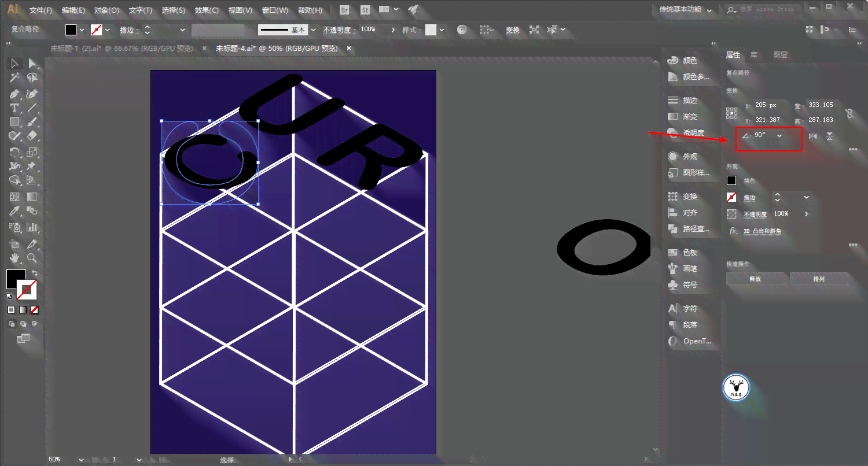Open fill color dropdown arrow in control bar
The image size is (868, 466).
[x=82, y=30]
